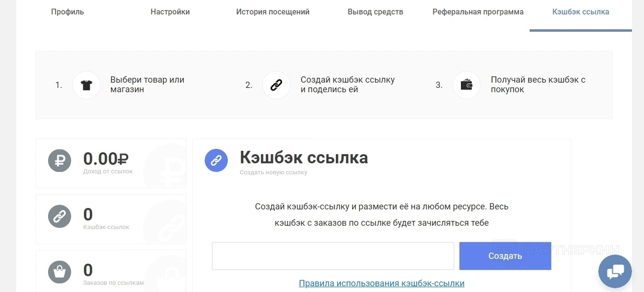This screenshot has width=644, height=292.
Task: Click the Доход от ссылок label
Action: [x=108, y=171]
